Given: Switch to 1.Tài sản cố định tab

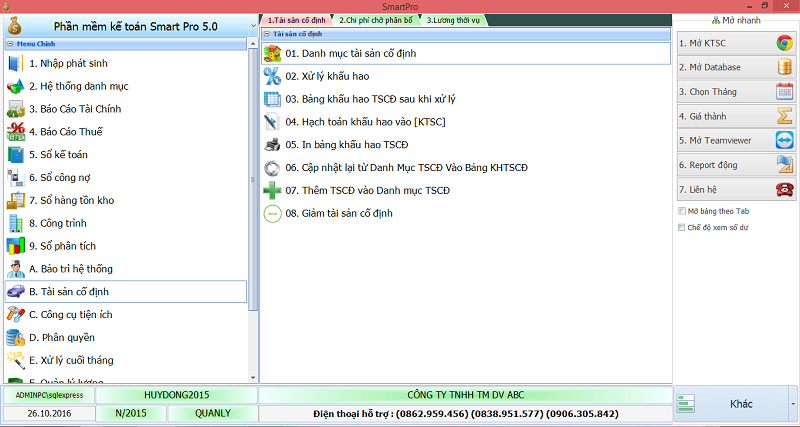Looking at the screenshot, I should tap(296, 20).
